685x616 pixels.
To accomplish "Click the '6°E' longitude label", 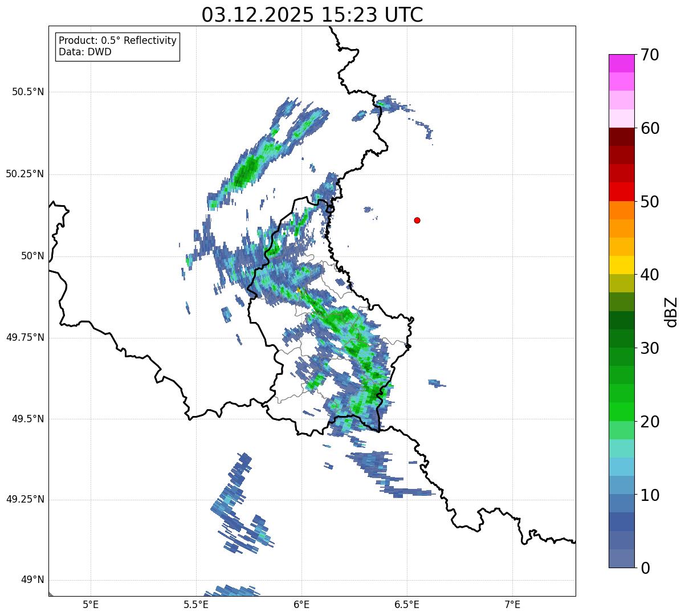I will tap(301, 605).
